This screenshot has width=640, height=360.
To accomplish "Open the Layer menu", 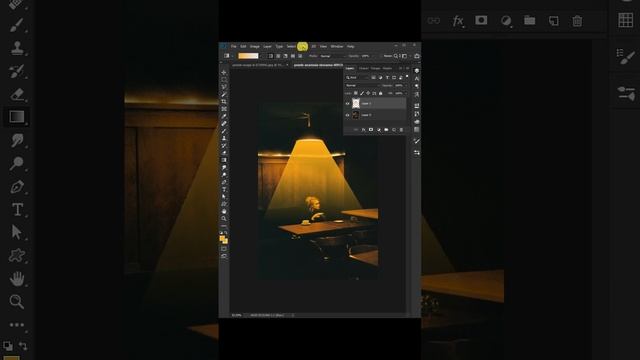I will (267, 46).
